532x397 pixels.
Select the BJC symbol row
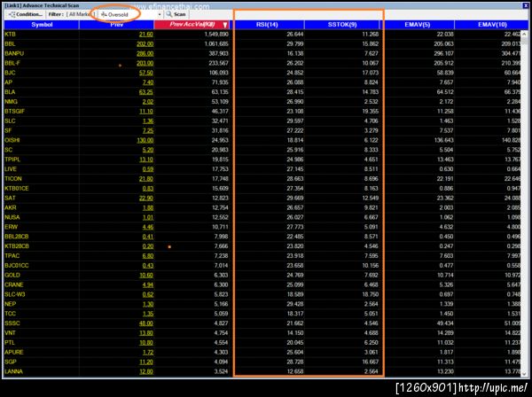tap(262, 73)
